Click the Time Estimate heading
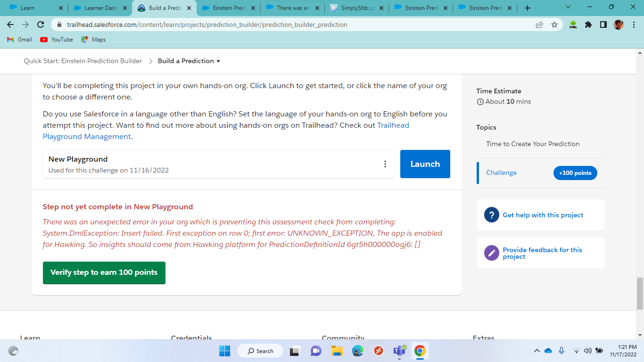Viewport: 644px width, 362px height. point(499,91)
